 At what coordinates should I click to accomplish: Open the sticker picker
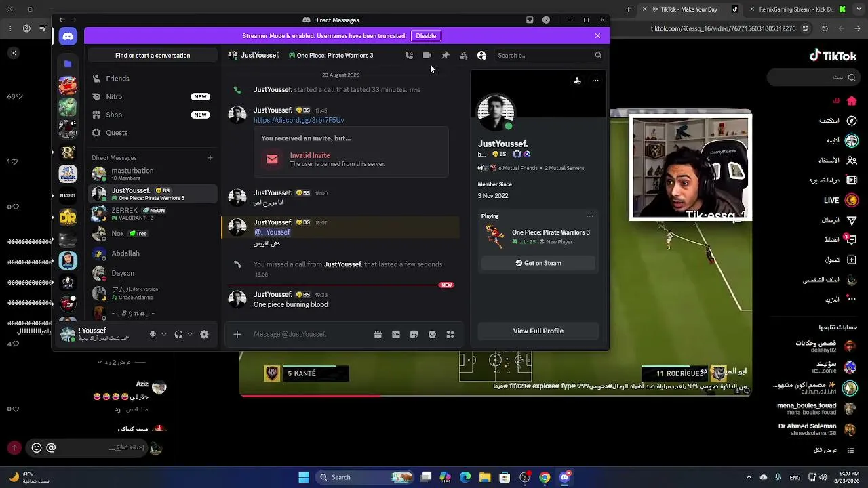click(x=414, y=334)
